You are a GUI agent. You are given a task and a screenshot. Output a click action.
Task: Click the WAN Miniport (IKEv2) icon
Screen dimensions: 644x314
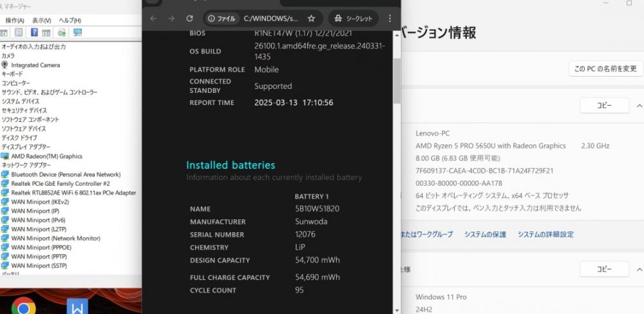click(5, 202)
